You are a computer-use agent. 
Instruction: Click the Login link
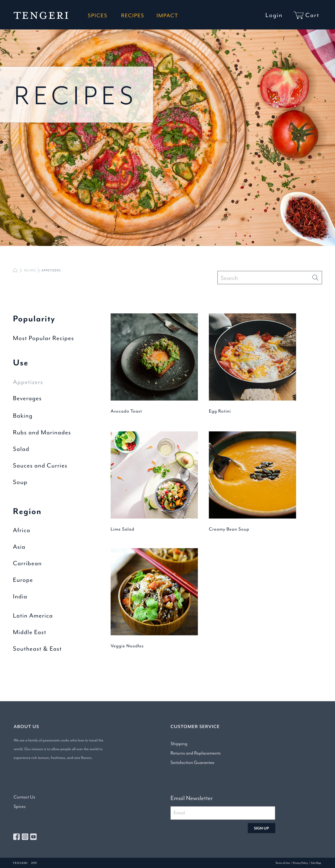point(274,16)
